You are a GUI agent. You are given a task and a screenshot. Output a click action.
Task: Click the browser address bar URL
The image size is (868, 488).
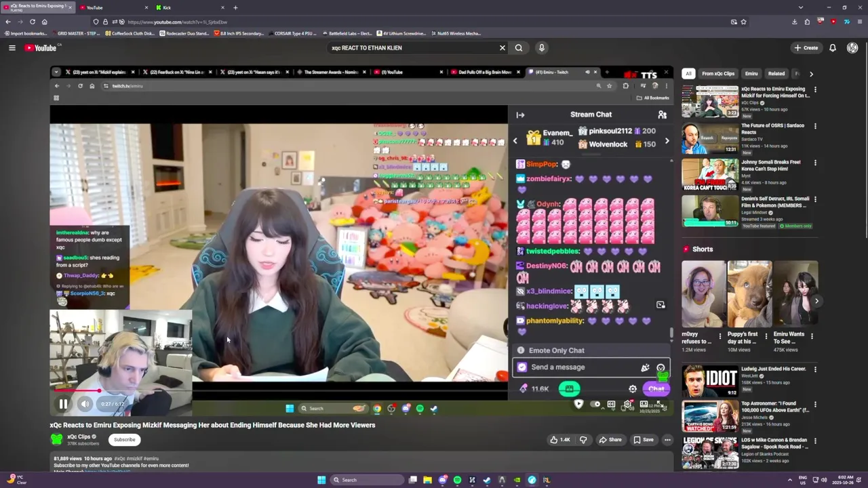coord(177,22)
